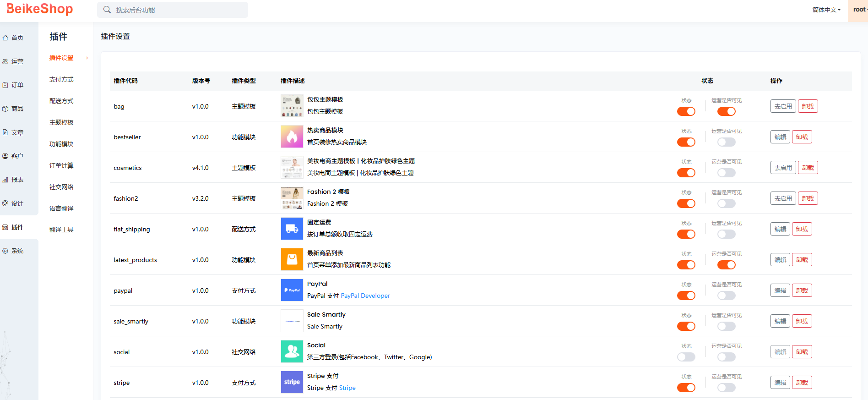Enable the social plugin status toggle
The image size is (868, 400).
686,357
